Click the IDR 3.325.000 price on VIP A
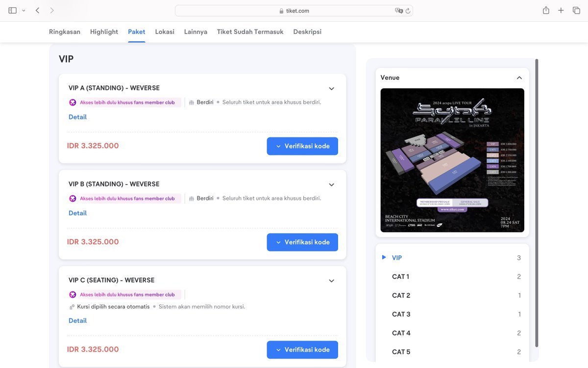This screenshot has height=368, width=588. (93, 146)
